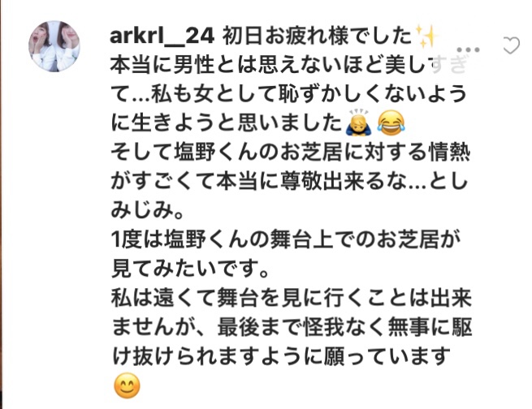This screenshot has height=409, width=532.
Task: Click the line 私も女として恥ずかしくないよう
Action: point(290,94)
